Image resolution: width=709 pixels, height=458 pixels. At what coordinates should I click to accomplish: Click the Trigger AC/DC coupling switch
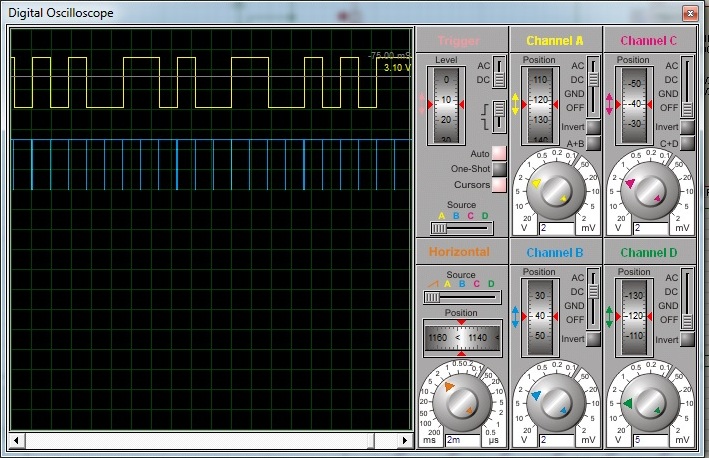click(x=499, y=72)
